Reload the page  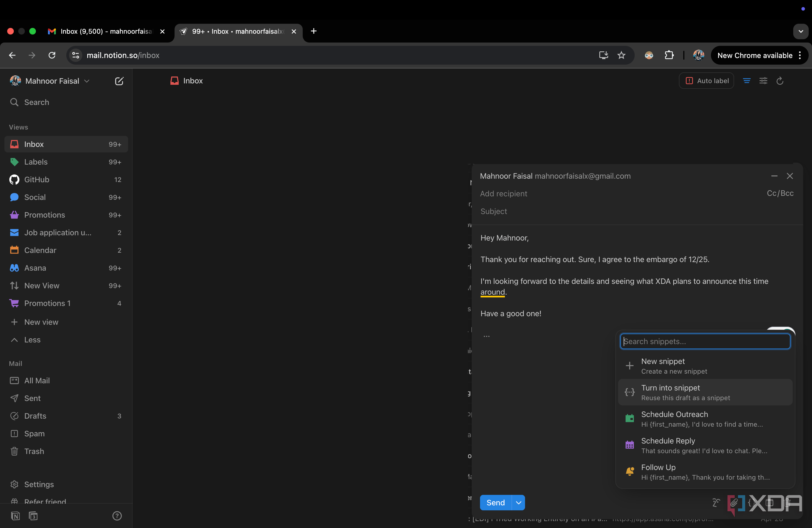point(52,55)
